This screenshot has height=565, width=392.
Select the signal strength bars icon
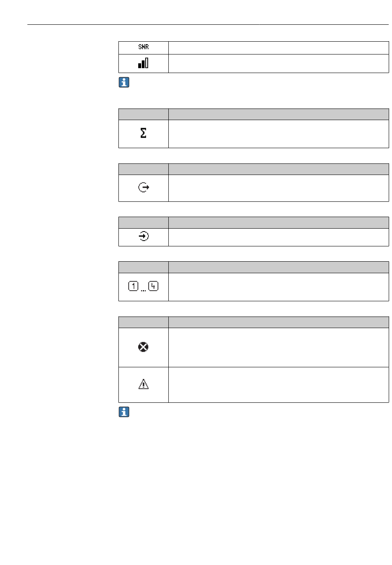(x=143, y=63)
